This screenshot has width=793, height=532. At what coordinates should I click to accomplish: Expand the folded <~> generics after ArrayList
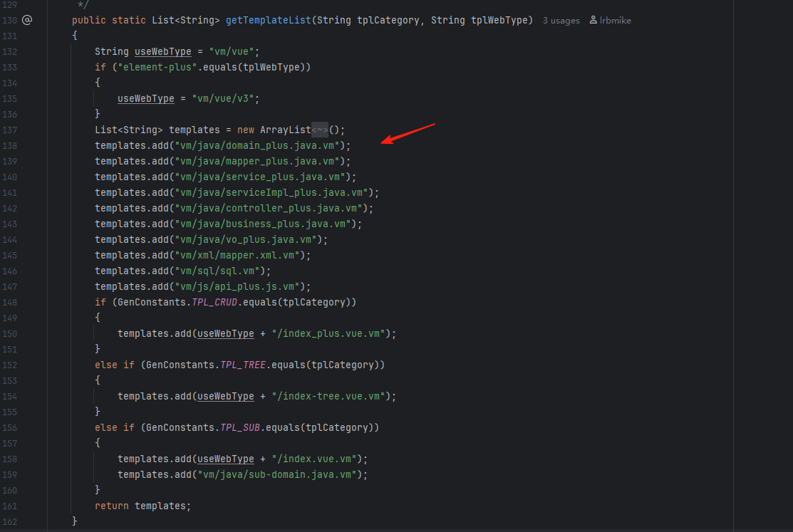coord(319,130)
